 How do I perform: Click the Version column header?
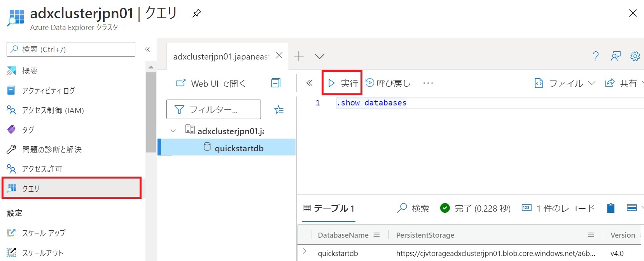click(x=623, y=235)
